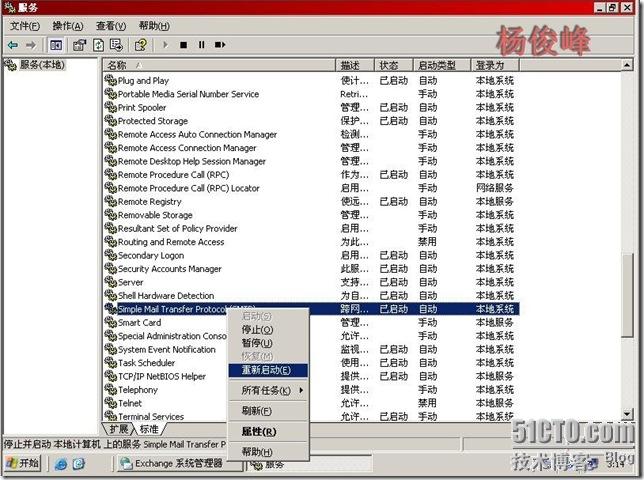Open the 操作(A) menu
Image resolution: width=644 pixels, height=480 pixels.
tap(68, 26)
